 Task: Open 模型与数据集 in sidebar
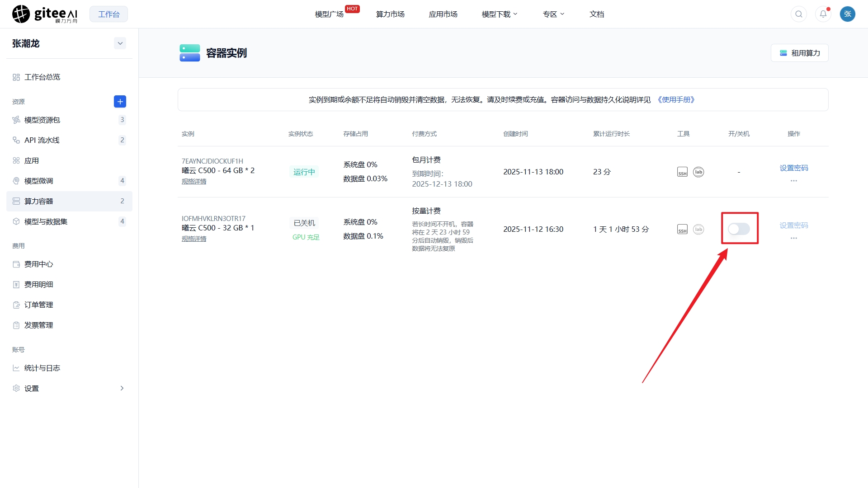point(69,222)
